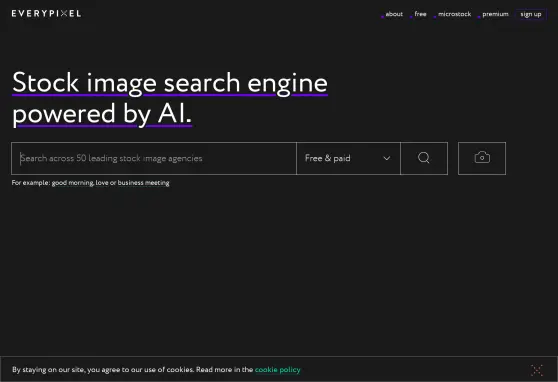Click the sign up button
This screenshot has width=558, height=382.
click(x=531, y=14)
